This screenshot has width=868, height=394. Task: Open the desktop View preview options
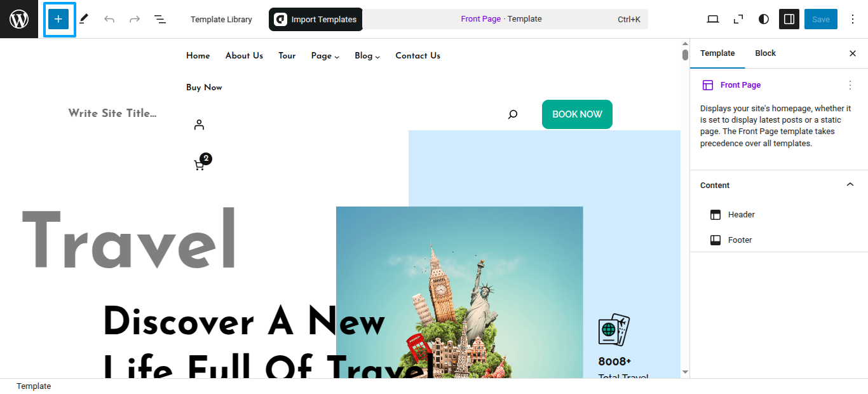[713, 19]
